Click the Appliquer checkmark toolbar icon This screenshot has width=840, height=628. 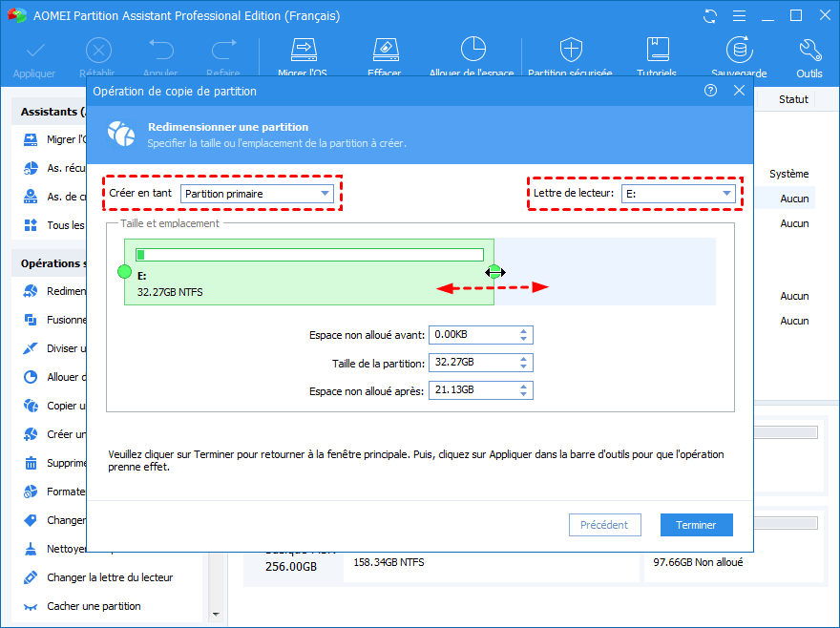(x=34, y=52)
